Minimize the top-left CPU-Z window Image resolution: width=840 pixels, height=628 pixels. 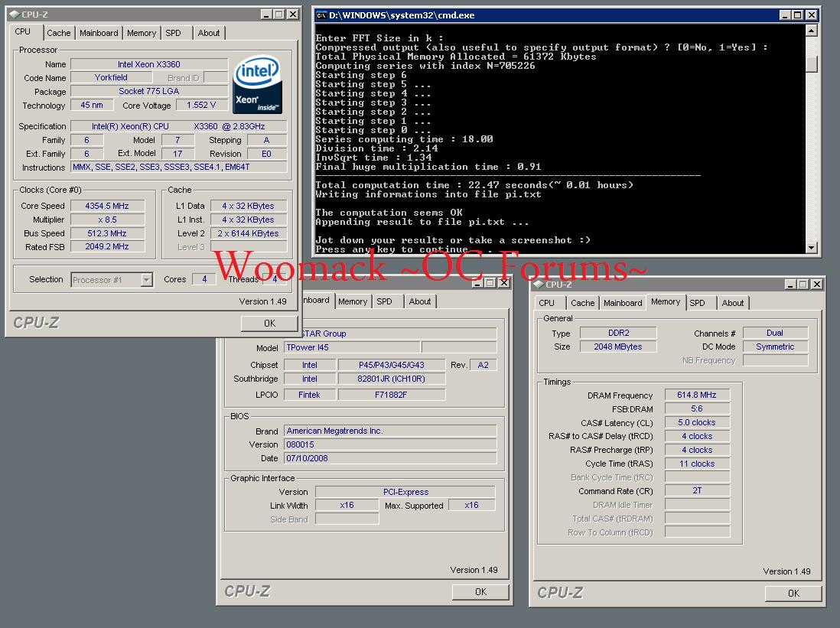(266, 15)
